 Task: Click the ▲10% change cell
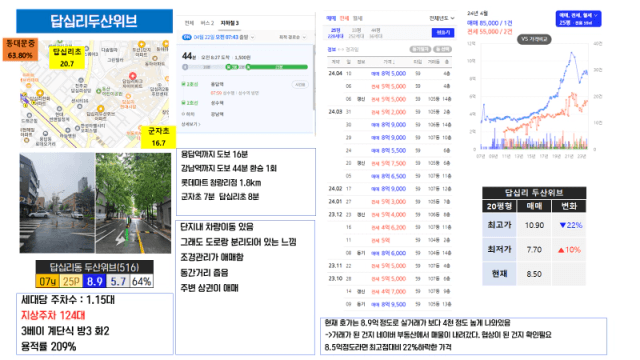click(x=569, y=249)
